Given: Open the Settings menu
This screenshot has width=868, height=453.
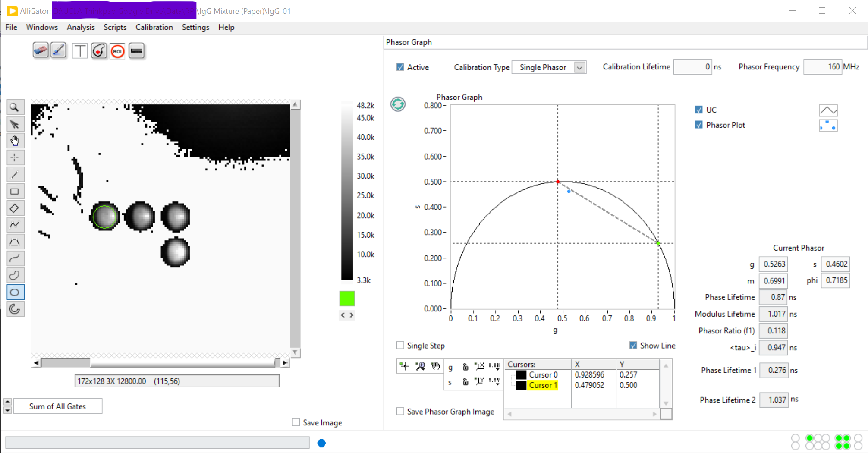Looking at the screenshot, I should point(195,27).
